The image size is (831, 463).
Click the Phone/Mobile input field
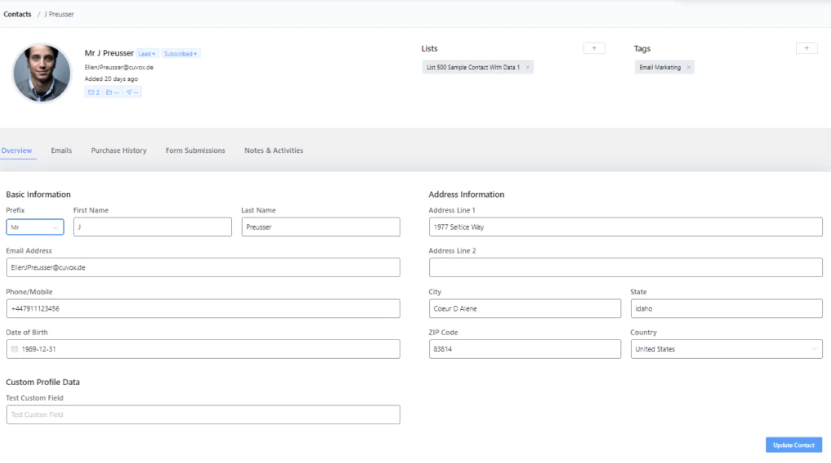pos(203,308)
